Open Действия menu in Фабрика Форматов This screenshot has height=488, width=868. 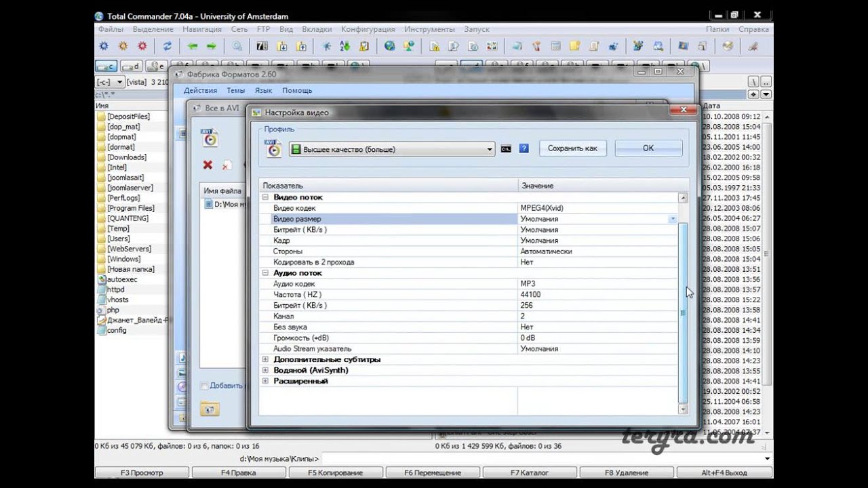200,90
